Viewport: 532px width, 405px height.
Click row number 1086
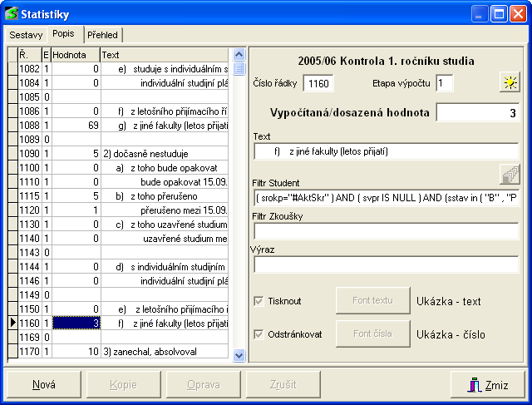click(30, 111)
